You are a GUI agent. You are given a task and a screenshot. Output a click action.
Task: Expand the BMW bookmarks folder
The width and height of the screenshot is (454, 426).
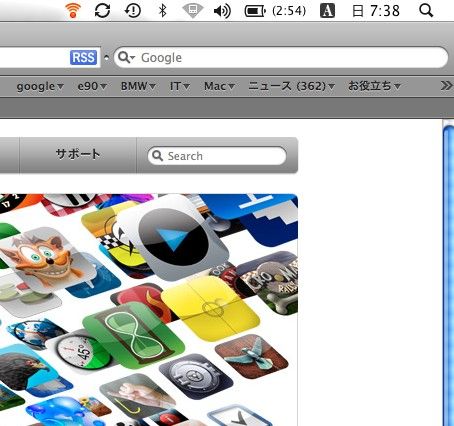click(x=138, y=86)
